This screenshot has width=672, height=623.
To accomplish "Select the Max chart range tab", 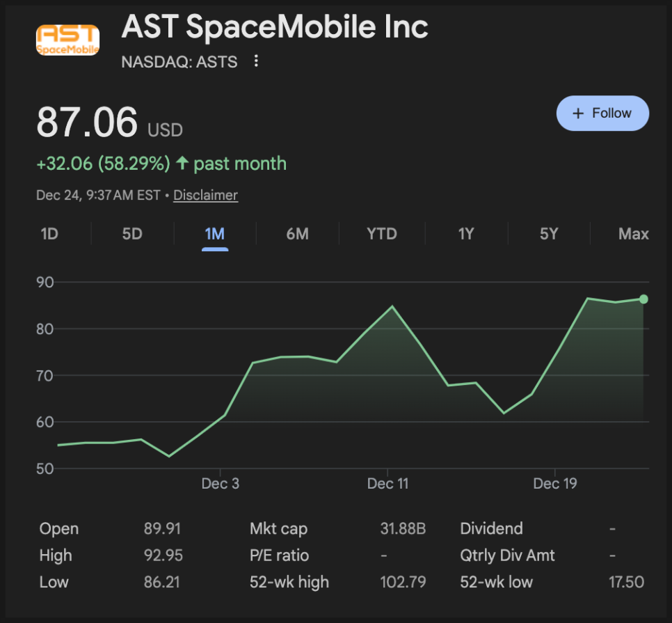I will tap(633, 234).
